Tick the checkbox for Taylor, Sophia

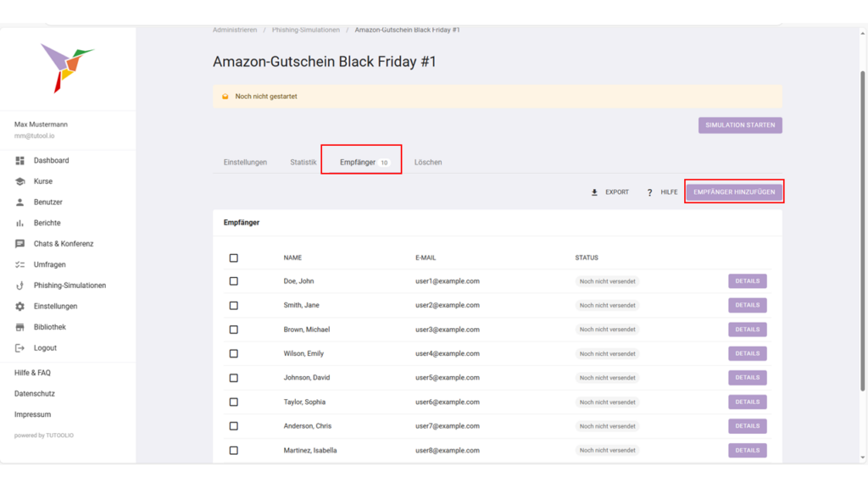234,402
